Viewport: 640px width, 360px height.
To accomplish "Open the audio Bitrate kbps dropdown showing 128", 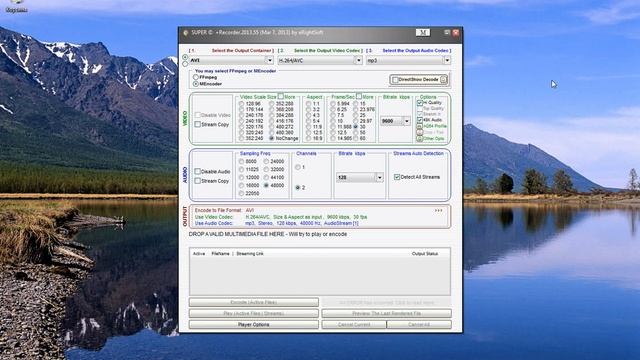I will [360, 178].
